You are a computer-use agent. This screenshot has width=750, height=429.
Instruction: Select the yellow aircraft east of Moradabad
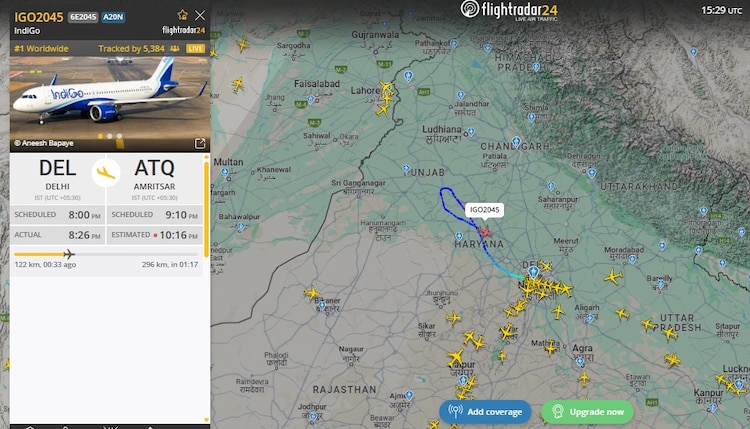[x=613, y=276]
